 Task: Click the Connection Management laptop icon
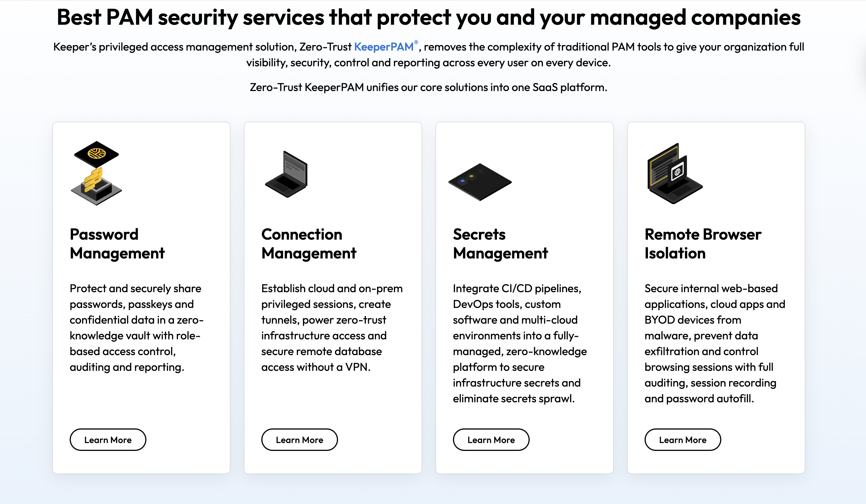286,174
